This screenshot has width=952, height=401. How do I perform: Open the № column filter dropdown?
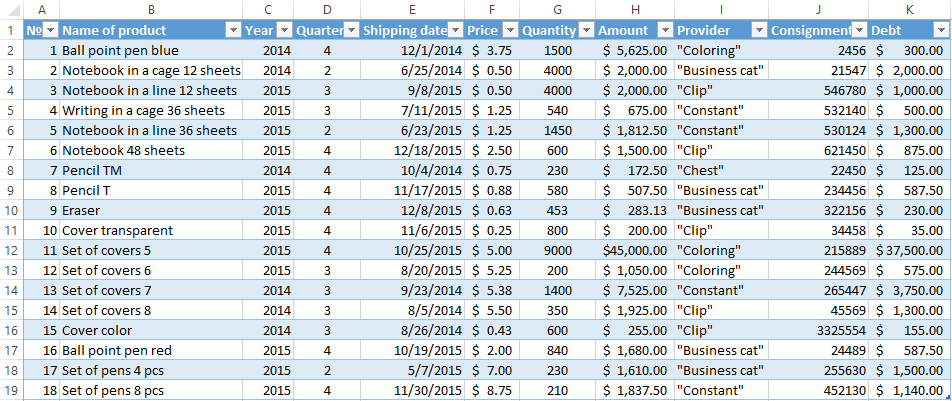[50, 31]
